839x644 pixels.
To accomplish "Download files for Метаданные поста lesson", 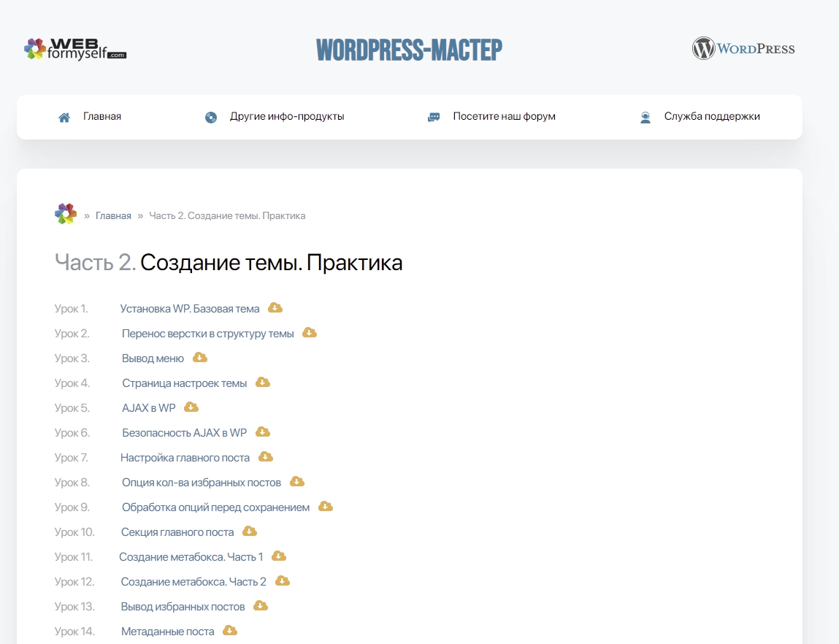I will tap(230, 631).
